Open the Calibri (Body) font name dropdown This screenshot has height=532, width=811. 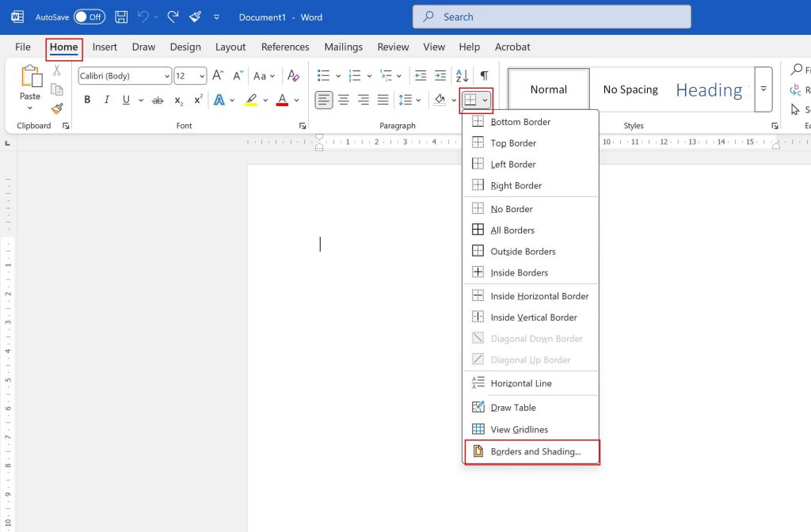(125, 76)
